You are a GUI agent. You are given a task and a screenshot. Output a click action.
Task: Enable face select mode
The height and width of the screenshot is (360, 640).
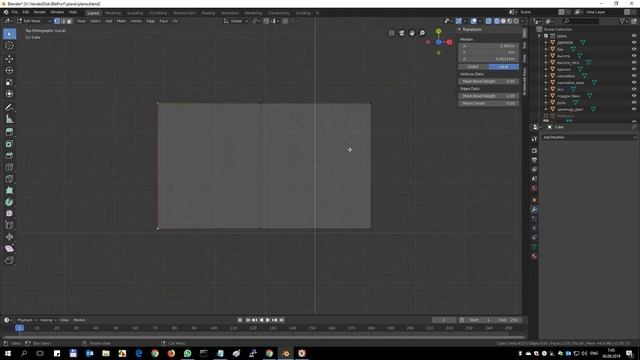coord(69,21)
